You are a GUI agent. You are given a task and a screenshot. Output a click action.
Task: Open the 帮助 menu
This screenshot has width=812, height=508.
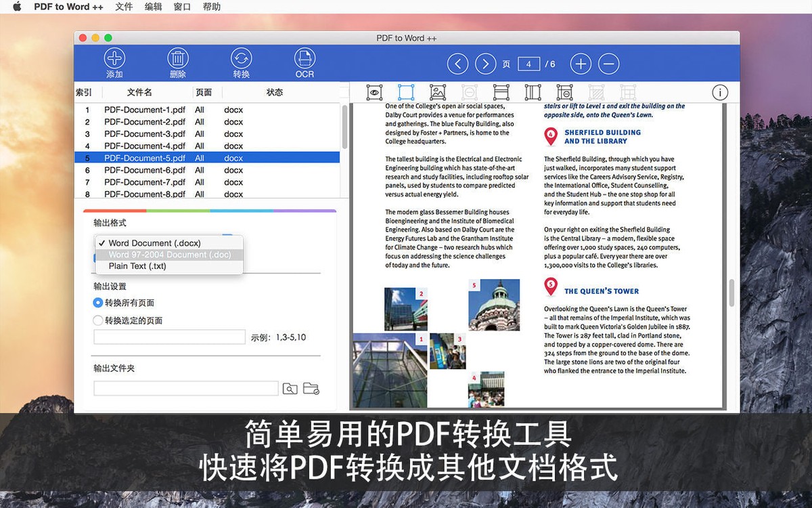click(x=212, y=7)
